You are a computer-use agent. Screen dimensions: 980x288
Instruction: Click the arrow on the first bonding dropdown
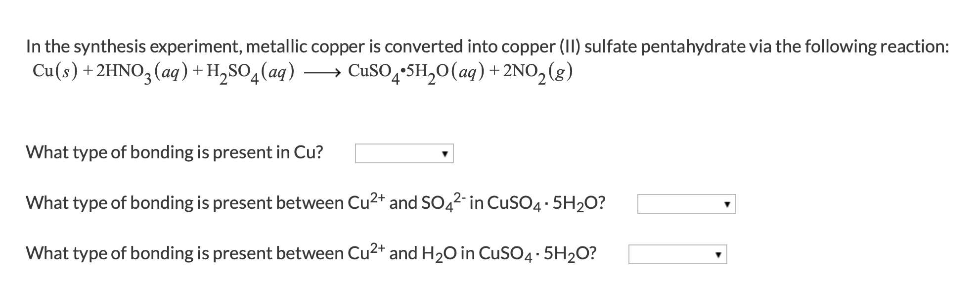click(x=445, y=153)
